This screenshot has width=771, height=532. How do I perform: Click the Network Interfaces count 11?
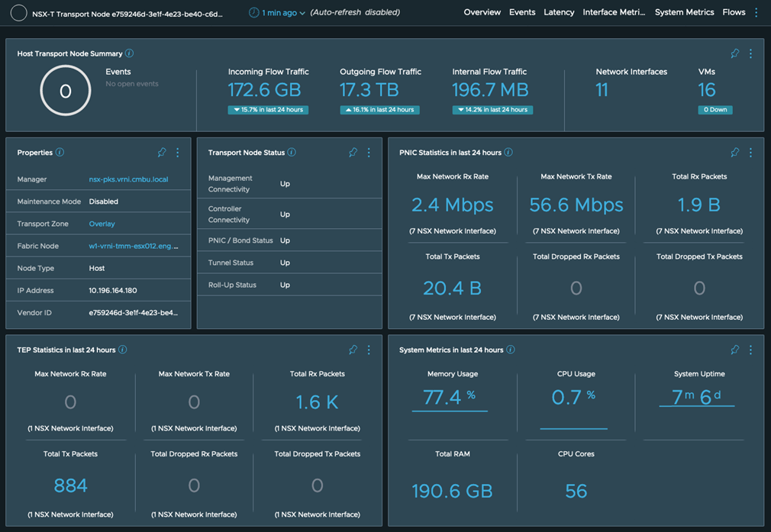(x=602, y=90)
